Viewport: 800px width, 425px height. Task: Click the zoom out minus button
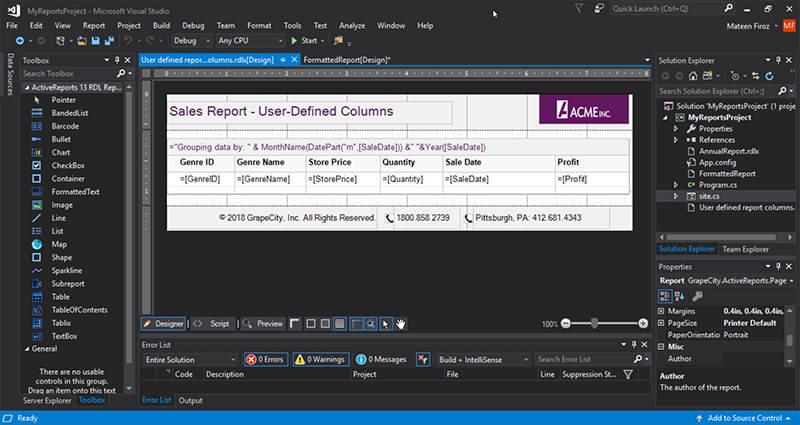(565, 323)
